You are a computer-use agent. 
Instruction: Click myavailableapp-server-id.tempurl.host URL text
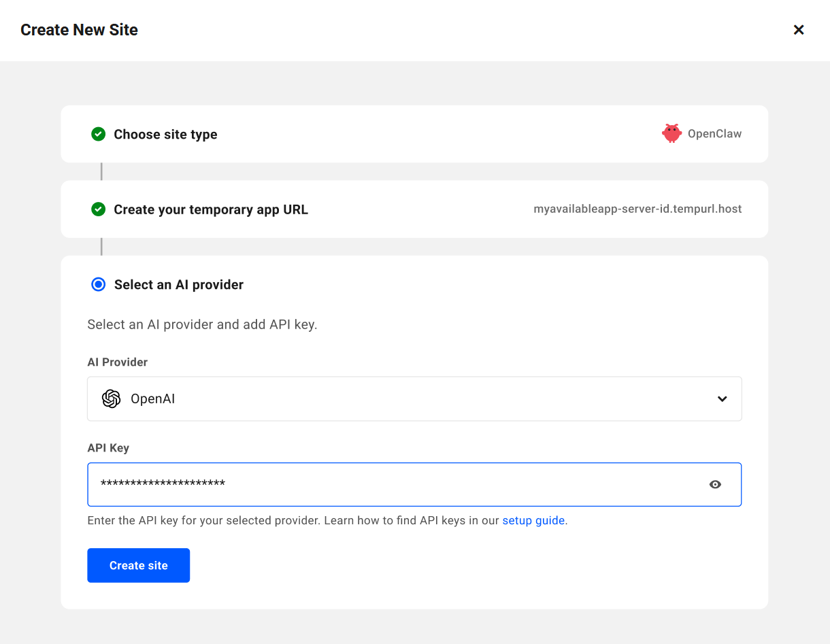(637, 209)
